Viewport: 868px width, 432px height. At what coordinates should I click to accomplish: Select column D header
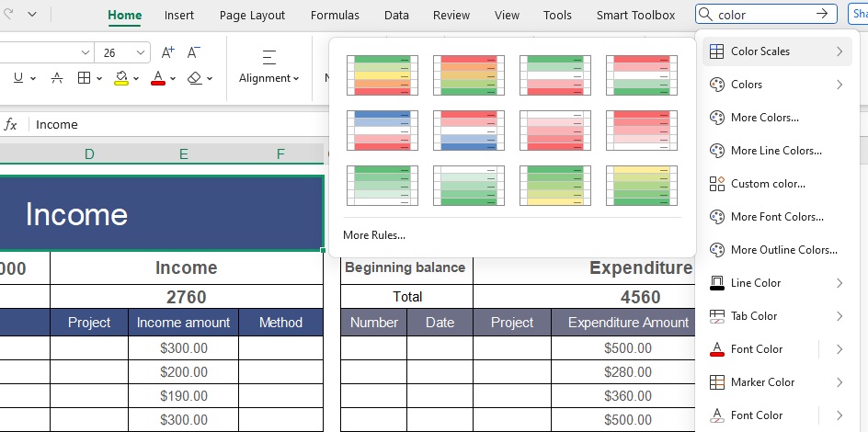pos(89,154)
